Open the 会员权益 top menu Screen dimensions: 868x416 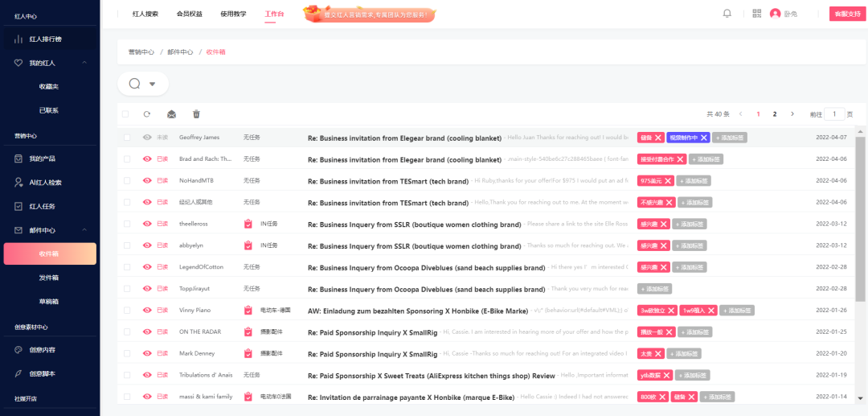tap(190, 14)
